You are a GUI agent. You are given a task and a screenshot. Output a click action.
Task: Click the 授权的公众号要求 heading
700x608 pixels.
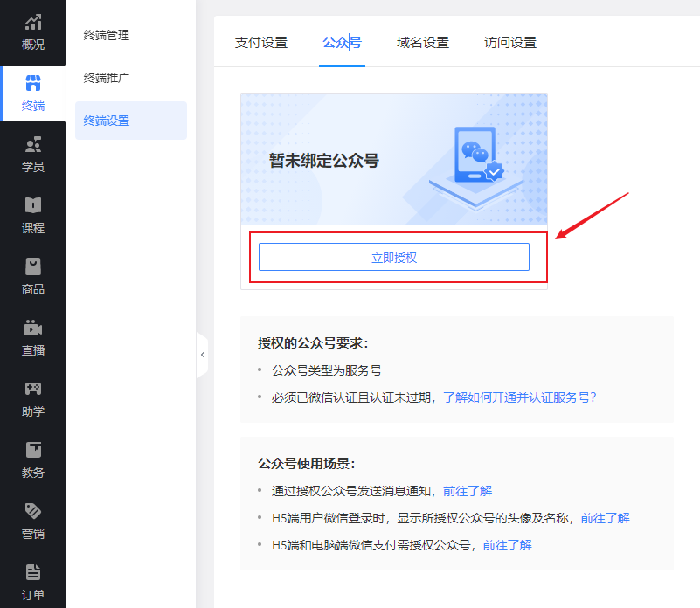pyautogui.click(x=313, y=343)
